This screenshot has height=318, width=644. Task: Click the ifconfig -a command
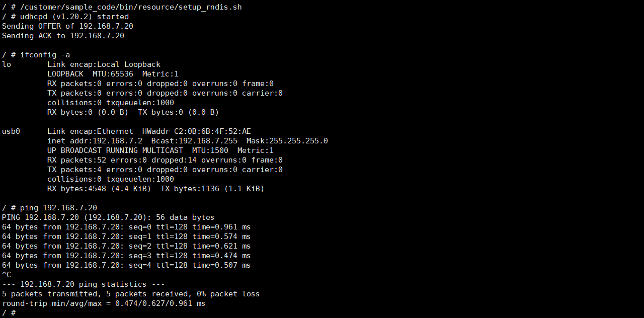(x=45, y=55)
